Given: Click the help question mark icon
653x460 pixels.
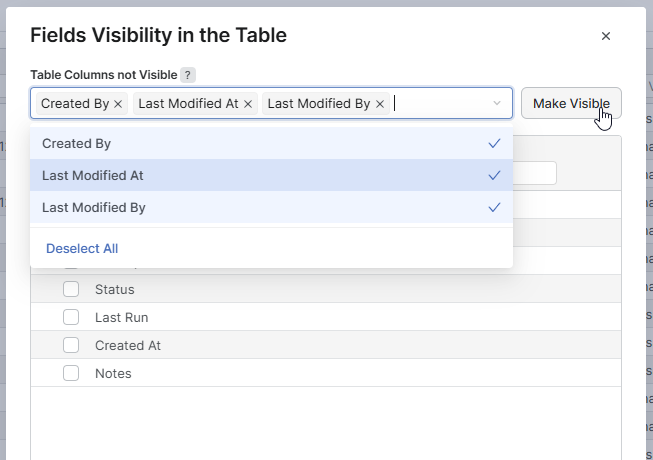Looking at the screenshot, I should tap(188, 75).
